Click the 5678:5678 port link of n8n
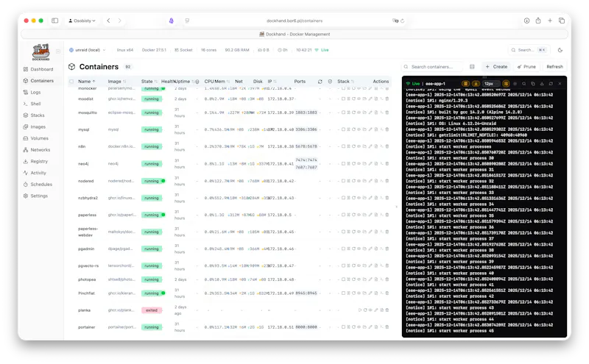589x364 pixels. (x=306, y=146)
